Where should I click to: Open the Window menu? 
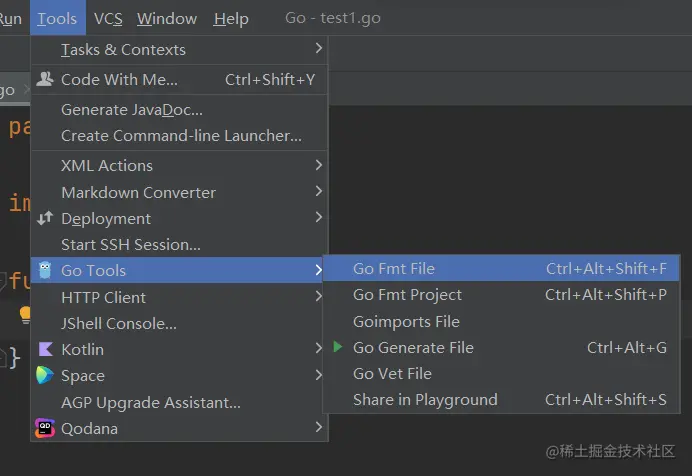pyautogui.click(x=167, y=18)
